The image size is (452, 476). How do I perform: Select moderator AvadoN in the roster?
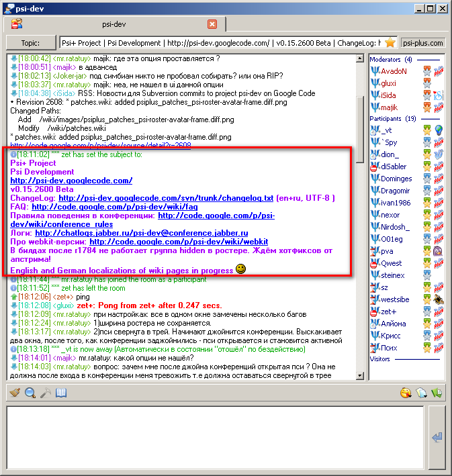[x=394, y=71]
